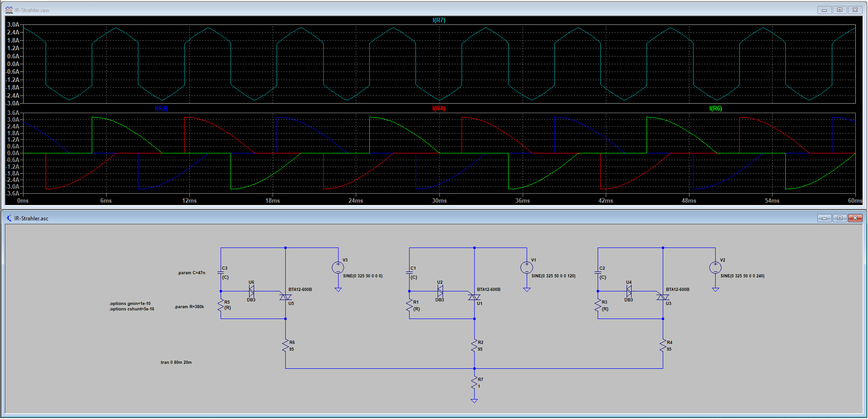Click the 42ms time axis label
The image size is (868, 419).
[606, 201]
